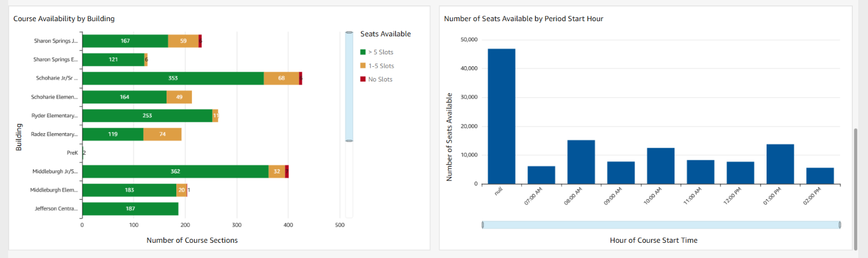This screenshot has width=868, height=258.
Task: Click 'Course Availability by Building' chart title
Action: (64, 18)
